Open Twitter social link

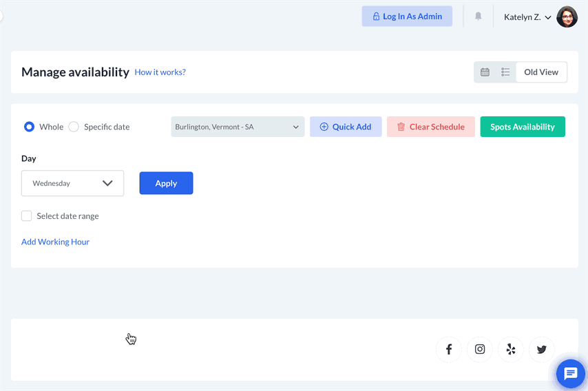(542, 350)
